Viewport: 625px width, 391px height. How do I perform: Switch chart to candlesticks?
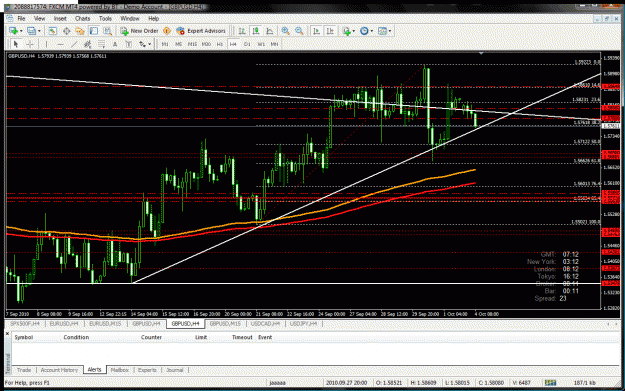tap(256, 31)
